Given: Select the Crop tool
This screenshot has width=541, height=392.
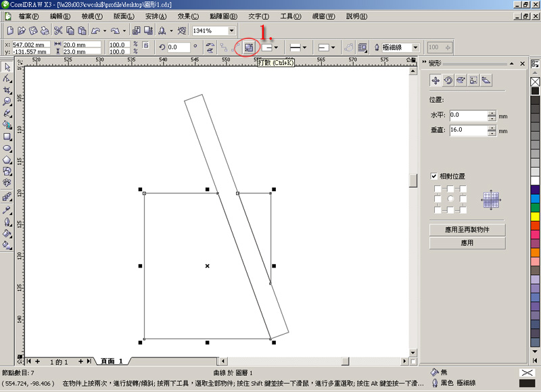Looking at the screenshot, I should [7, 91].
